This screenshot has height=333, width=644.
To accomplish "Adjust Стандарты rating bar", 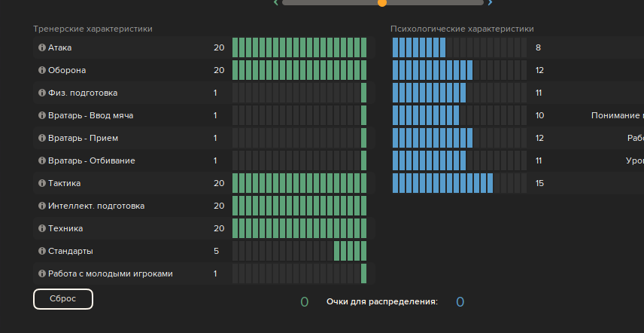I will [x=299, y=251].
